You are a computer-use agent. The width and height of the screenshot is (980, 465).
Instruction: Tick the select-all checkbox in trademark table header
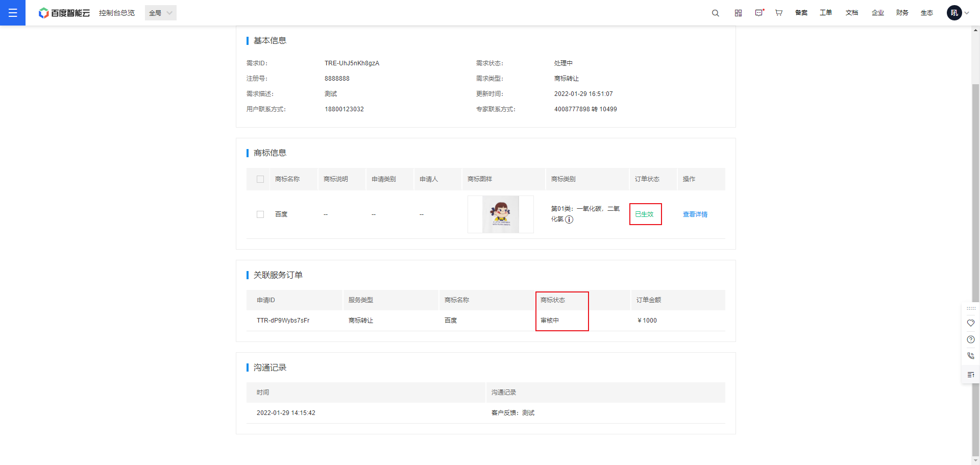click(x=260, y=179)
